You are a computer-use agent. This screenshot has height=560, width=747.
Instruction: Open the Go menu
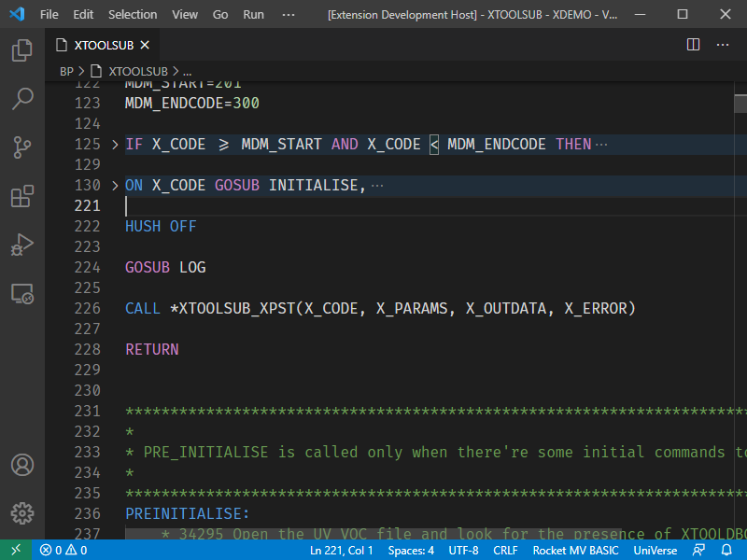tap(220, 14)
